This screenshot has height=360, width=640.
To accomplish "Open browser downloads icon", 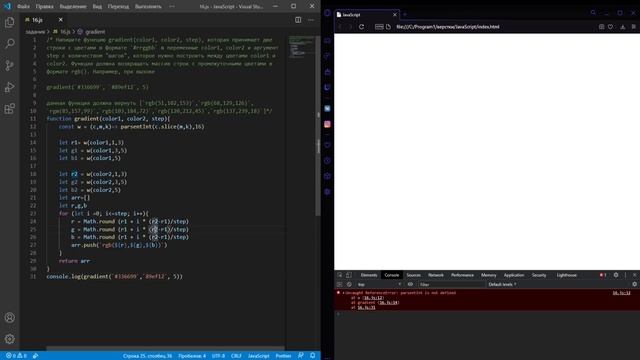I will point(622,27).
